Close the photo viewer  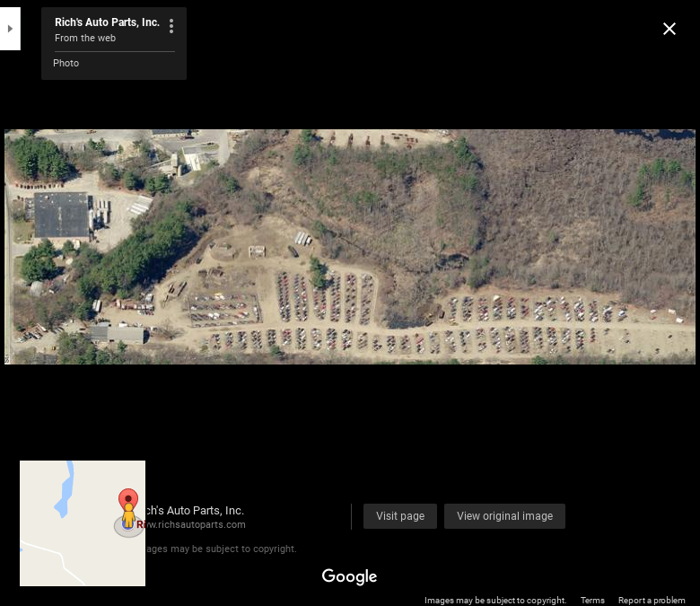coord(669,29)
